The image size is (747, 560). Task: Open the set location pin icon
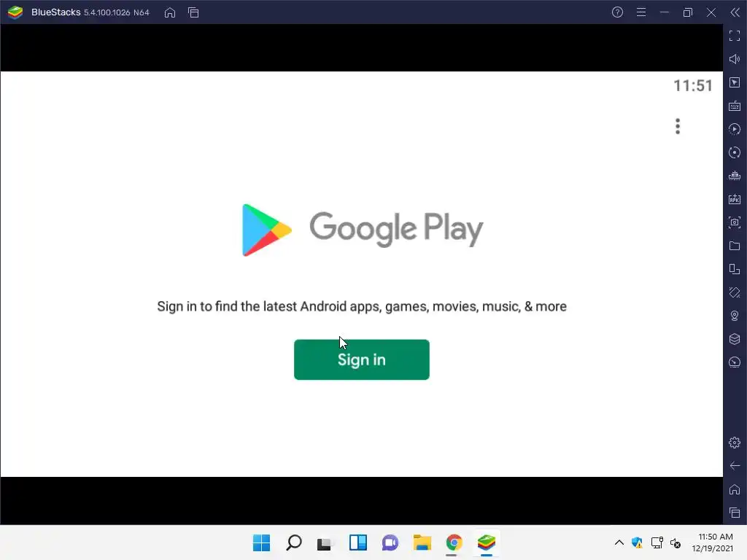click(x=735, y=316)
